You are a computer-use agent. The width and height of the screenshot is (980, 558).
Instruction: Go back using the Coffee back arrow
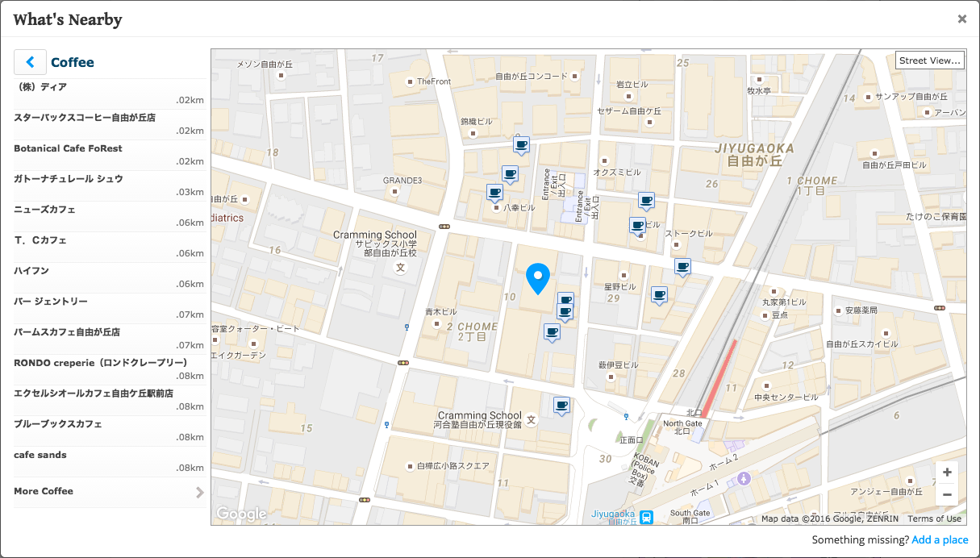[30, 62]
